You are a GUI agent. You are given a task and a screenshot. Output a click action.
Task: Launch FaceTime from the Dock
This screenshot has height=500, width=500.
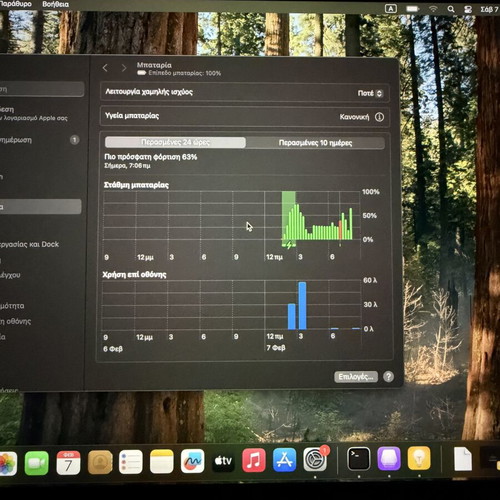[x=37, y=463]
